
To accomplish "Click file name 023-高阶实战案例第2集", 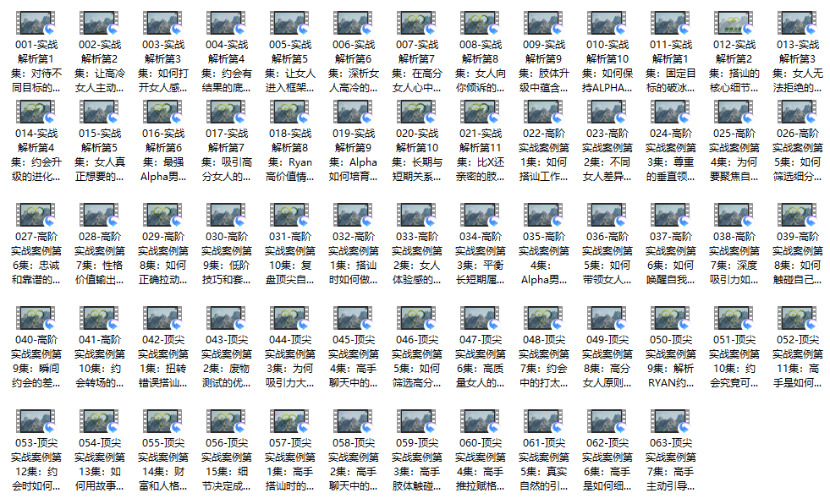I will tap(607, 155).
